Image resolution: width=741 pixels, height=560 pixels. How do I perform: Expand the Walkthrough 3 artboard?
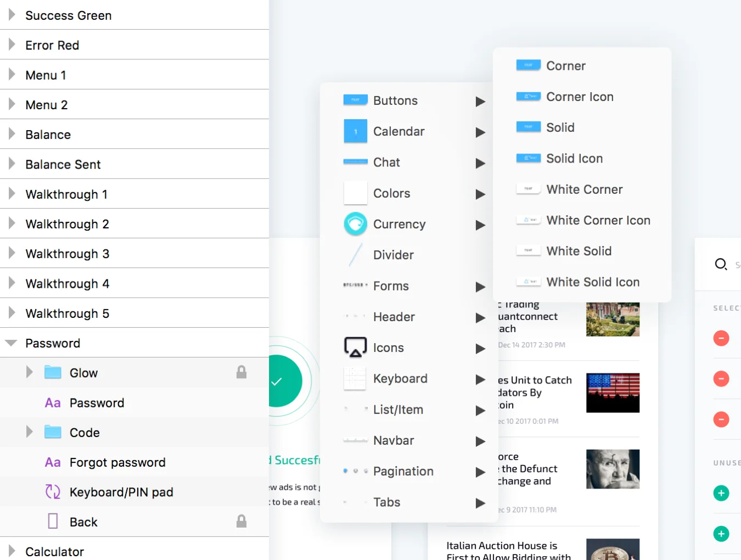12,253
